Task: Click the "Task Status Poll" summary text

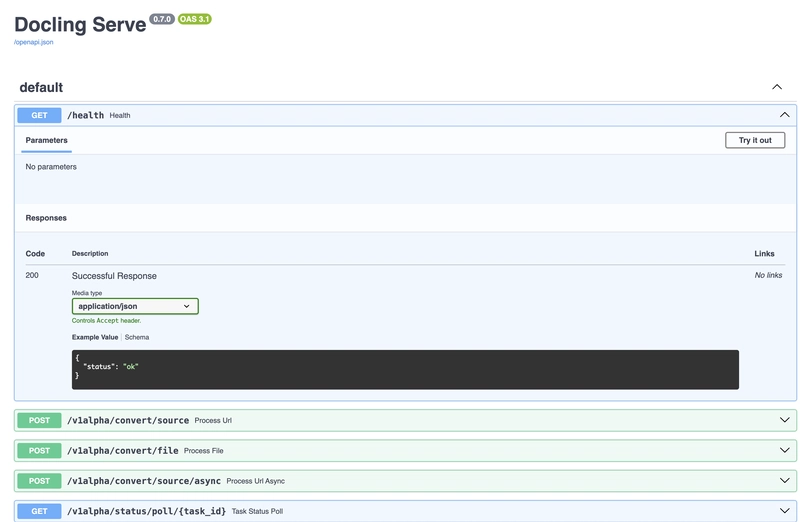Action: 257,511
